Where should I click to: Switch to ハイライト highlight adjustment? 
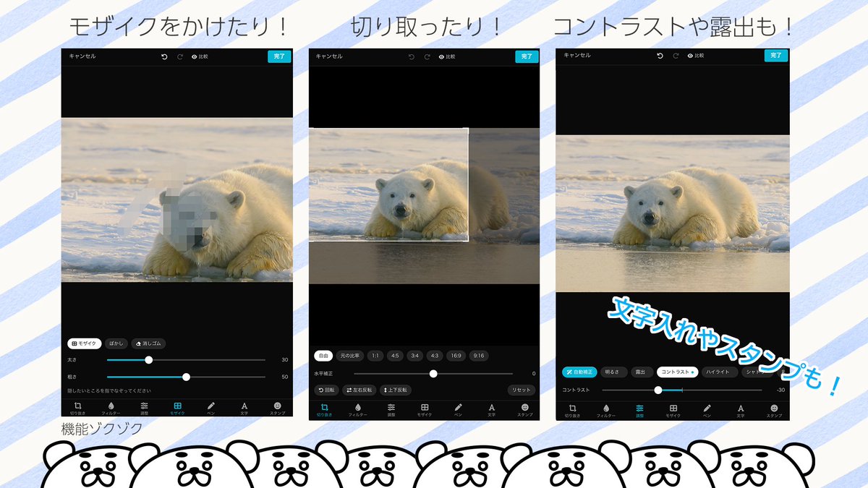[x=720, y=372]
